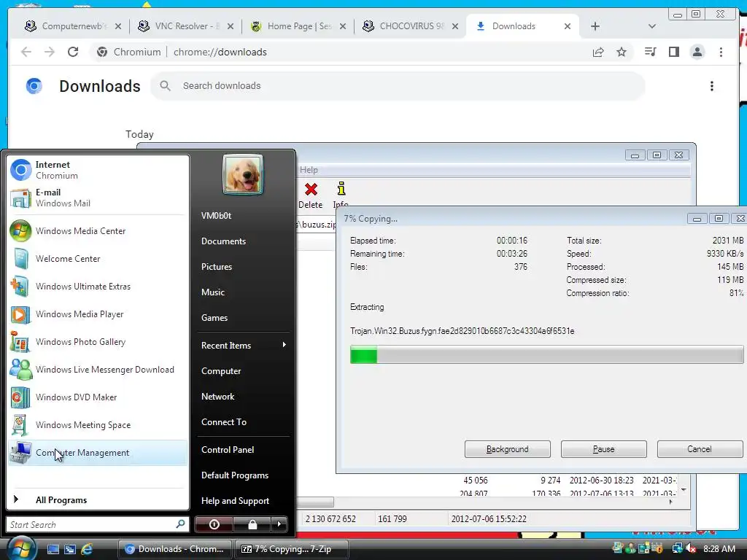Screen dimensions: 747x560
Task: Share this page icon
Action: click(x=598, y=52)
